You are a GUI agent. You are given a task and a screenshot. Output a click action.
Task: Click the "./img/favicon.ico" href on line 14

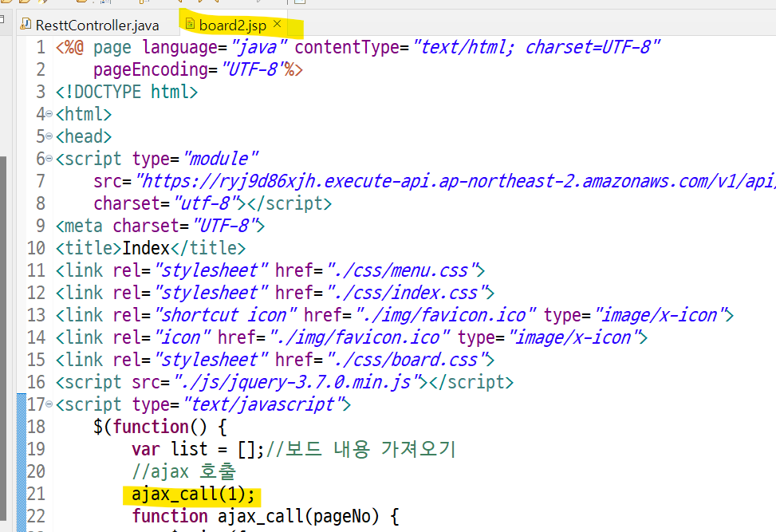point(359,337)
